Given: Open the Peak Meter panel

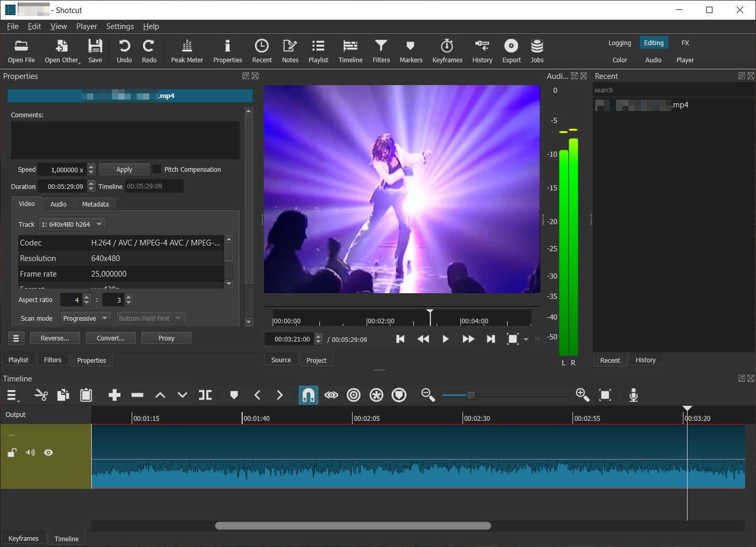Looking at the screenshot, I should tap(187, 51).
